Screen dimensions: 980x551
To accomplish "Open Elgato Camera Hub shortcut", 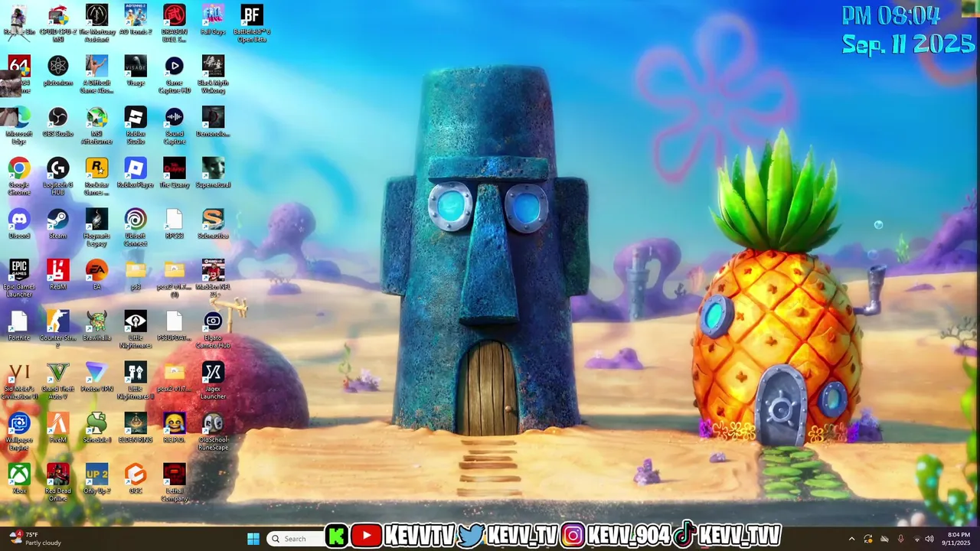I will coord(213,329).
